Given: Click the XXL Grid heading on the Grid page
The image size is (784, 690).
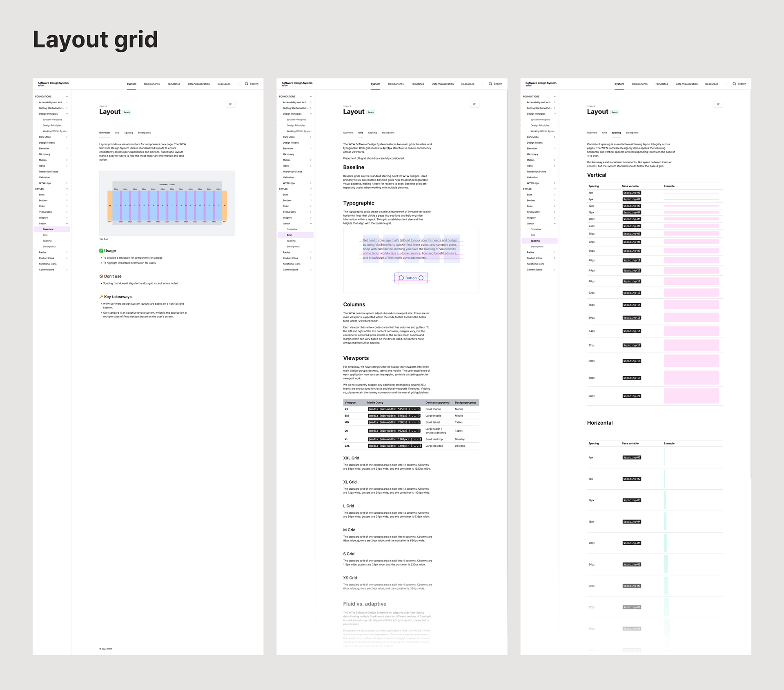Looking at the screenshot, I should coord(351,458).
